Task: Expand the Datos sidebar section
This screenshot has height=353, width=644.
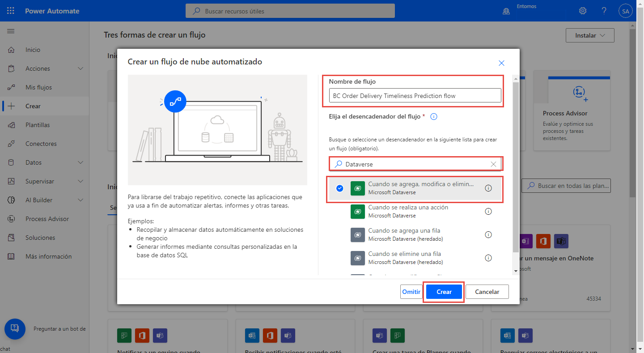Action: tap(80, 162)
